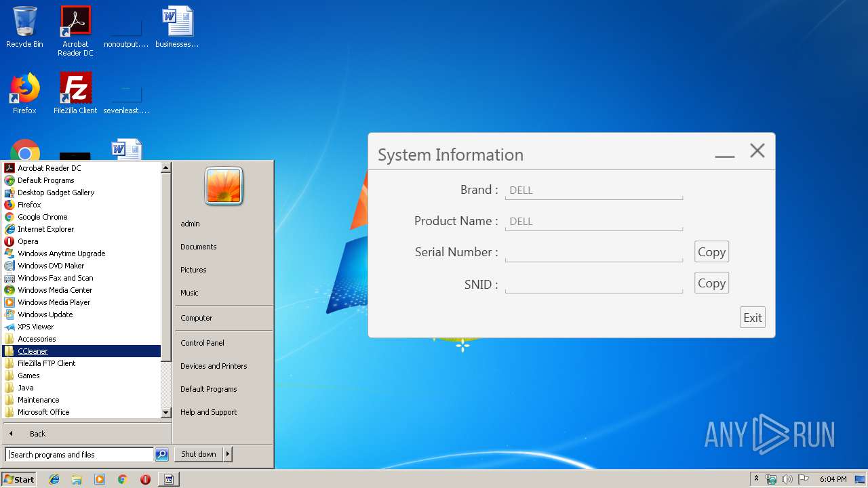Launch Internet Explorer from programs list
Screen dimensions: 868x488
81,229
